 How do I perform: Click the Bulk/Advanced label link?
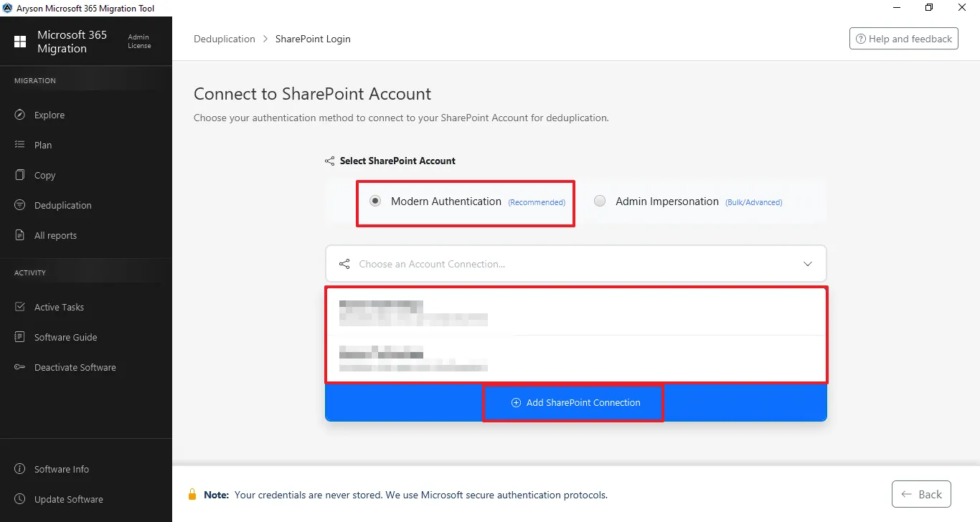tap(754, 202)
